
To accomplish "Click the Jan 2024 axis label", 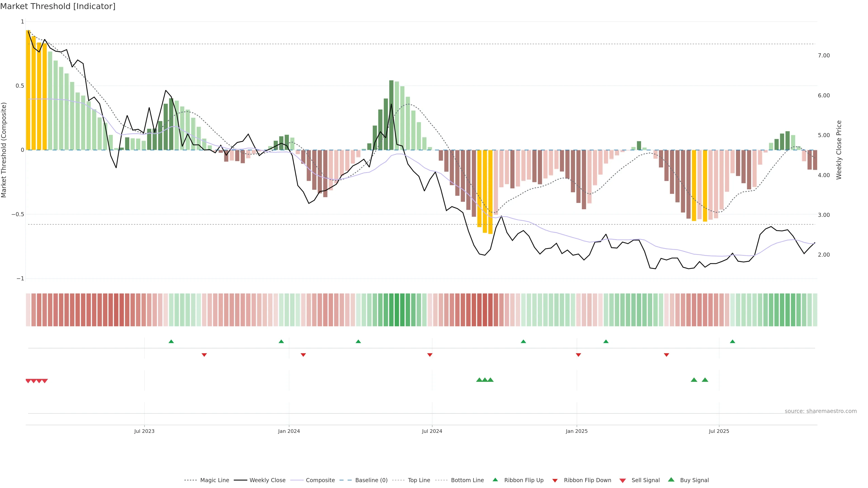I will pyautogui.click(x=289, y=431).
